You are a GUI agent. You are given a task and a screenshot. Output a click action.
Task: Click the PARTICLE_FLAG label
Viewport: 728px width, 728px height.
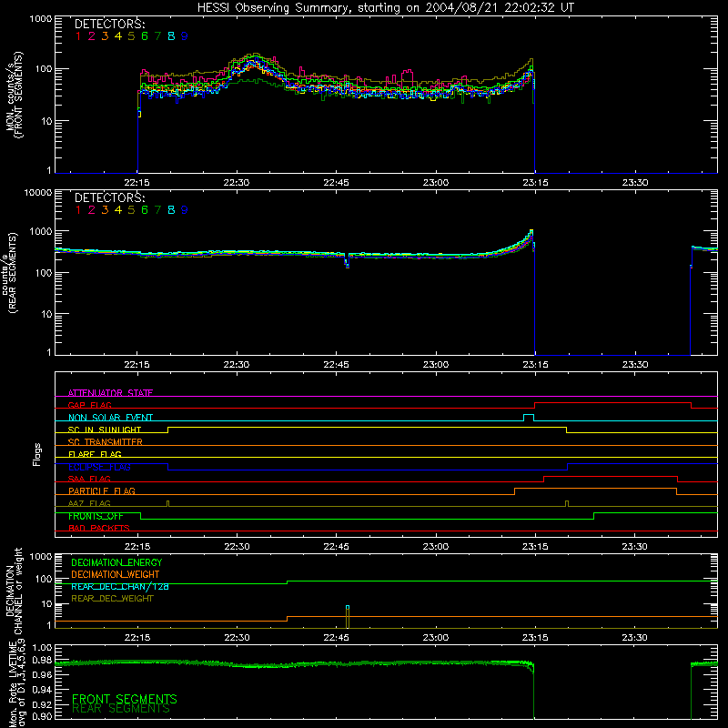[102, 490]
